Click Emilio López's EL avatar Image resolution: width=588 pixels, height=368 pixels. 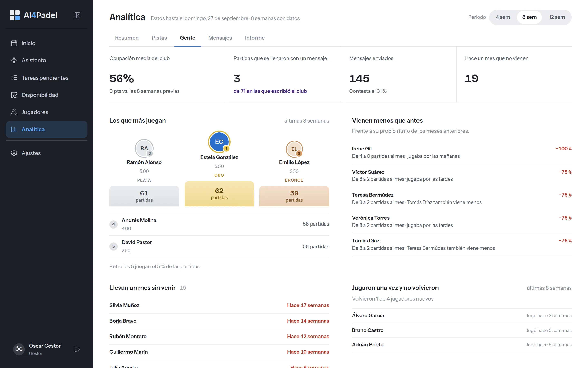click(294, 149)
